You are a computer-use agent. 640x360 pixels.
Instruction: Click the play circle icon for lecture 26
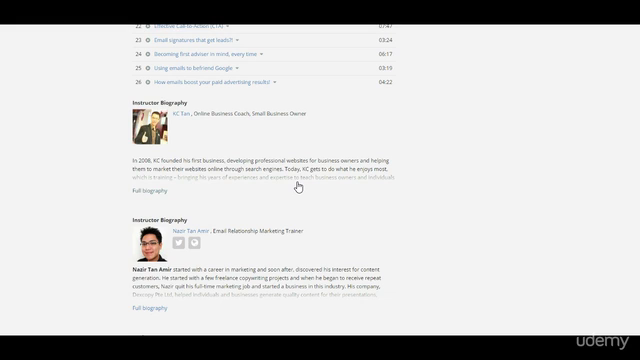click(148, 82)
